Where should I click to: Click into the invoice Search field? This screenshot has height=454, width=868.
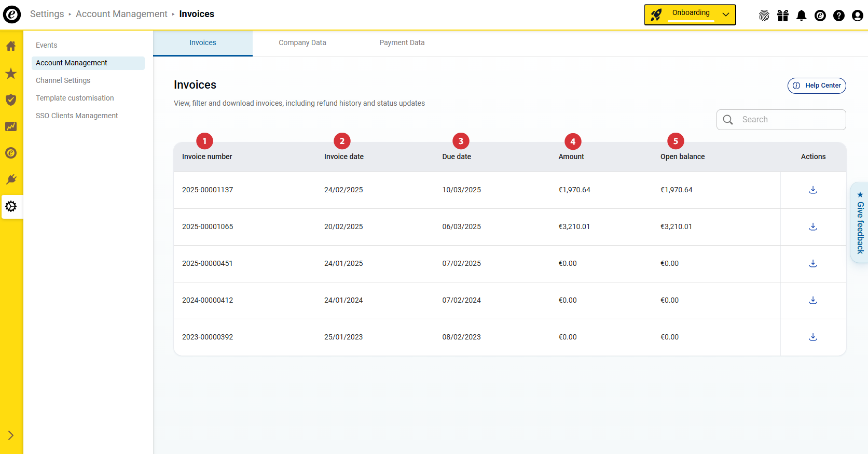(x=789, y=120)
